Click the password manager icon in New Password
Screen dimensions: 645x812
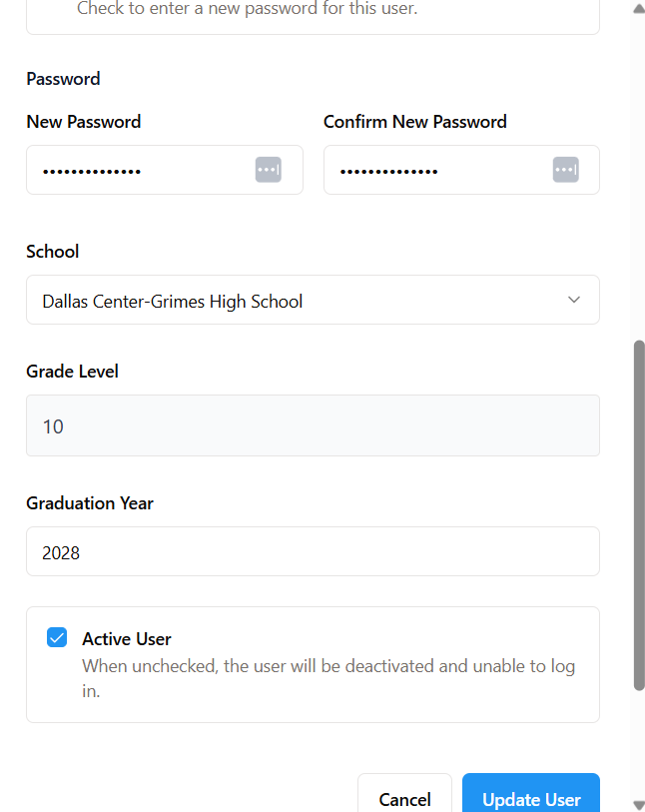tap(268, 170)
